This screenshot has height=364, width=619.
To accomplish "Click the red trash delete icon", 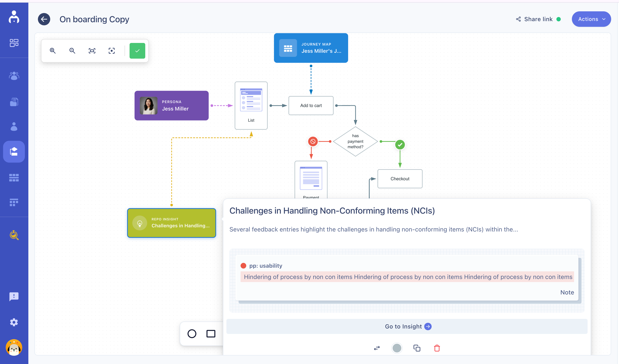I will pyautogui.click(x=437, y=348).
